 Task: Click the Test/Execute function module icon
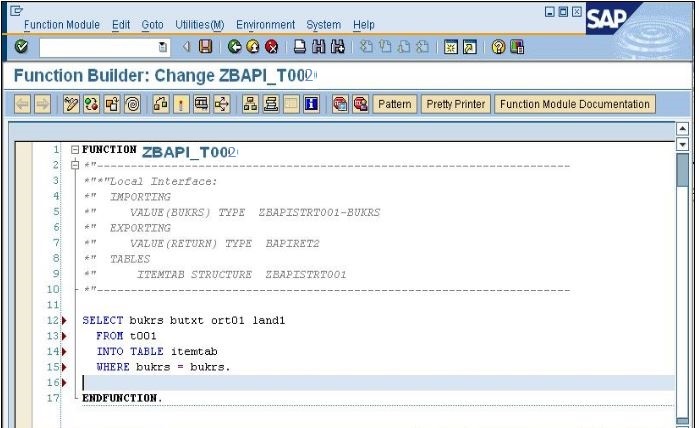click(201, 104)
